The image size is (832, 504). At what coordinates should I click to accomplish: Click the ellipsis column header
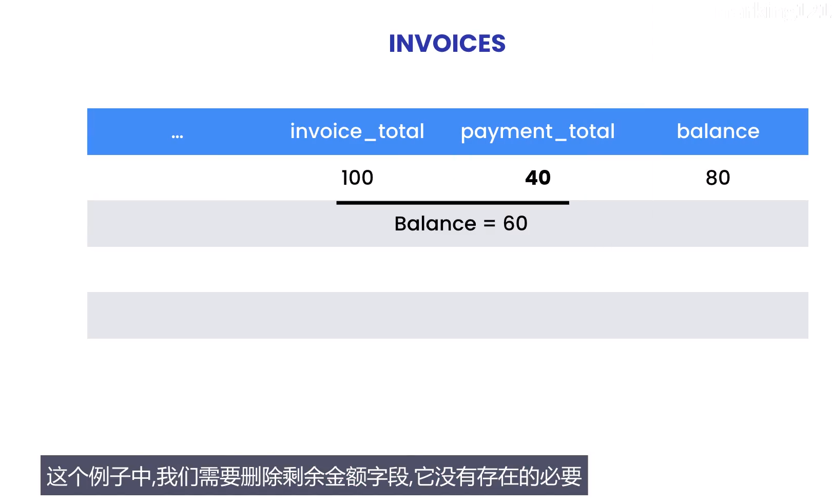coord(177,134)
